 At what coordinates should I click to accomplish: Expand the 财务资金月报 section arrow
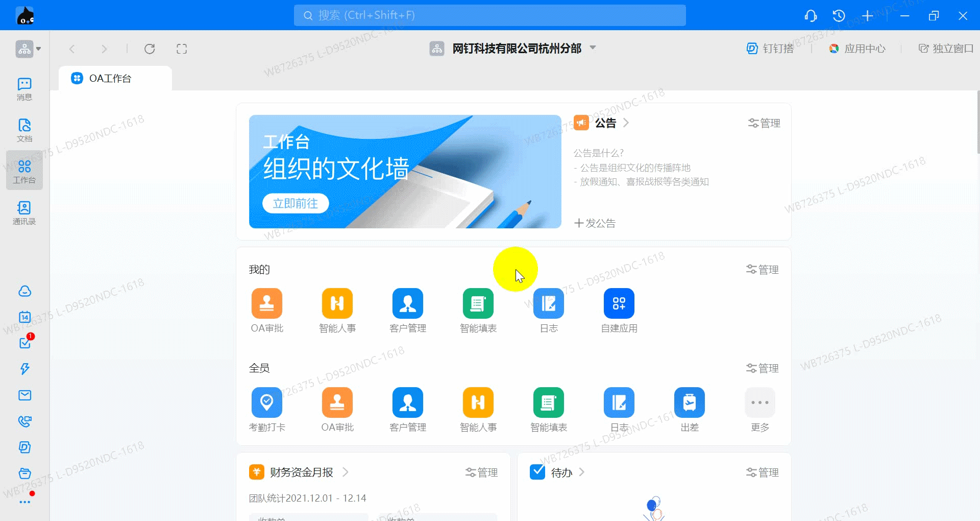[346, 472]
